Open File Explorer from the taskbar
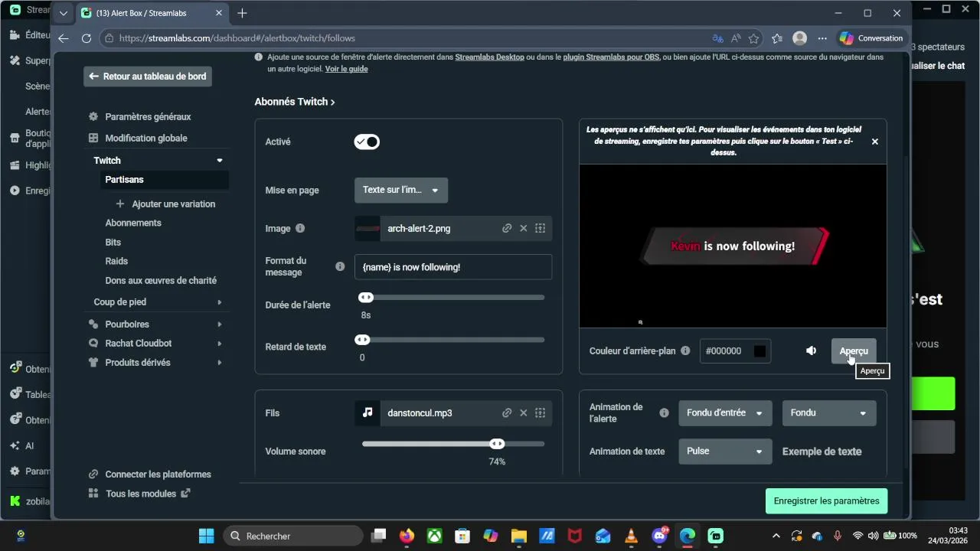Screen dimensions: 980x551 coord(518,536)
